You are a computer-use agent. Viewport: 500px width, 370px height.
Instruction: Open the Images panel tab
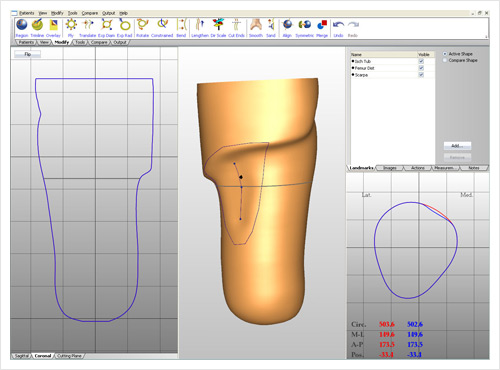(390, 168)
